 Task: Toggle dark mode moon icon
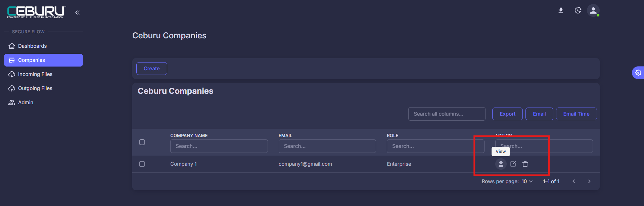pos(578,10)
